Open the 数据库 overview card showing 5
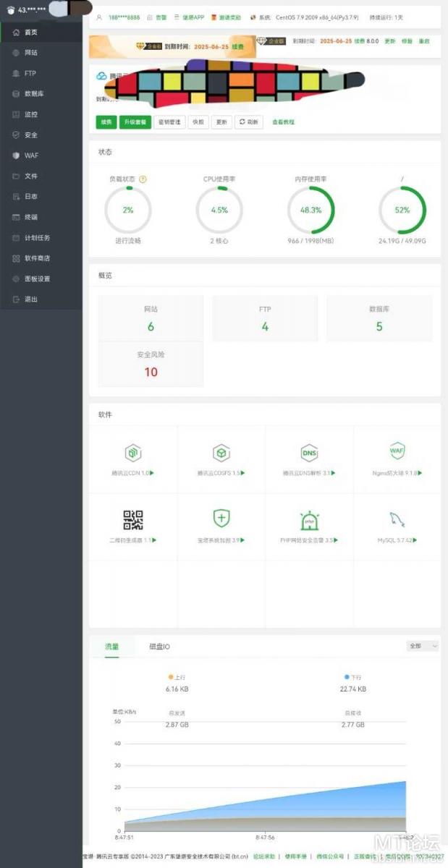The image size is (448, 868). (379, 318)
